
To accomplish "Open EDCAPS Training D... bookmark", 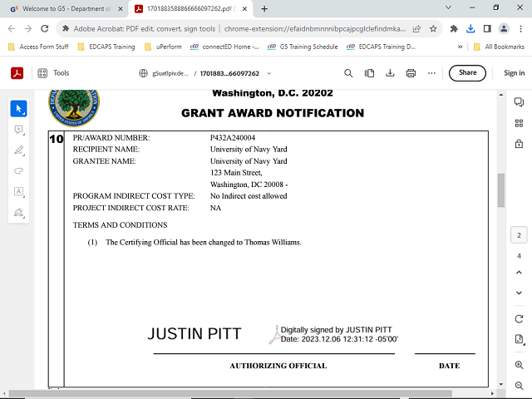I will (x=381, y=47).
